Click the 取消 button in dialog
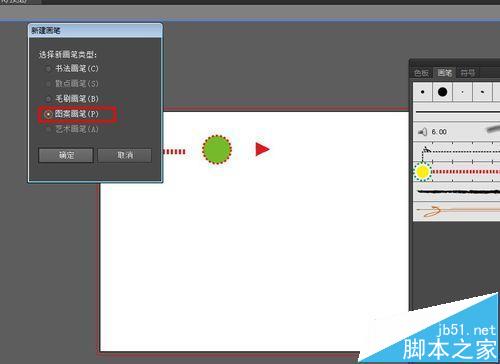This screenshot has width=500, height=364. pyautogui.click(x=125, y=155)
